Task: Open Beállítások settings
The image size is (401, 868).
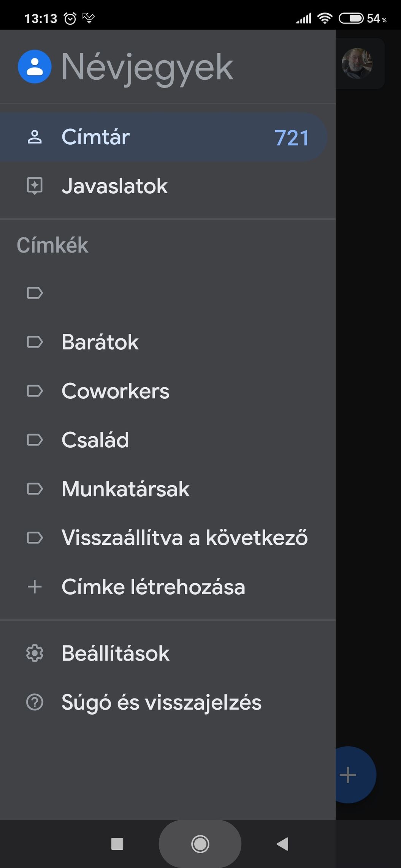Action: point(168,653)
